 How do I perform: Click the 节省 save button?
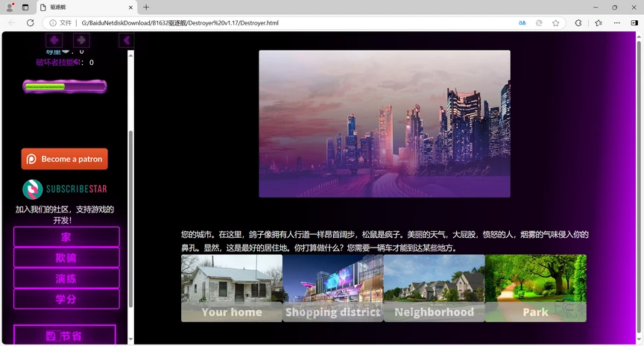65,336
